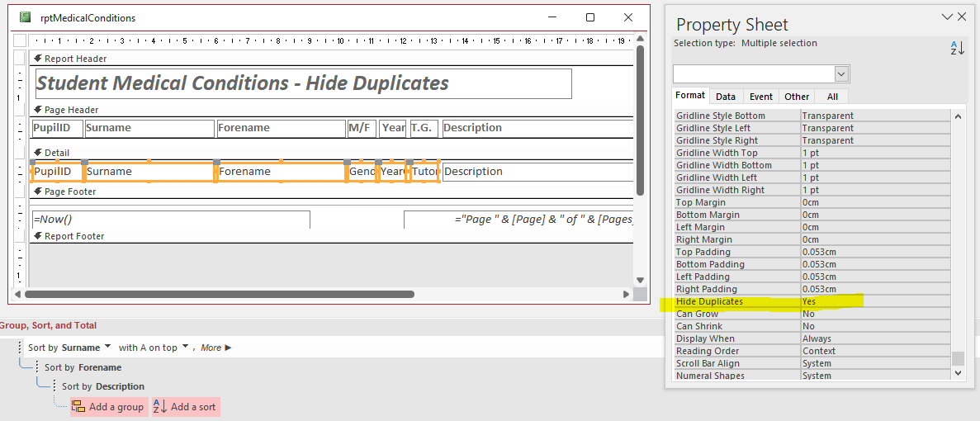This screenshot has height=421, width=980.
Task: Select the Sort by Description row
Action: pyautogui.click(x=102, y=386)
